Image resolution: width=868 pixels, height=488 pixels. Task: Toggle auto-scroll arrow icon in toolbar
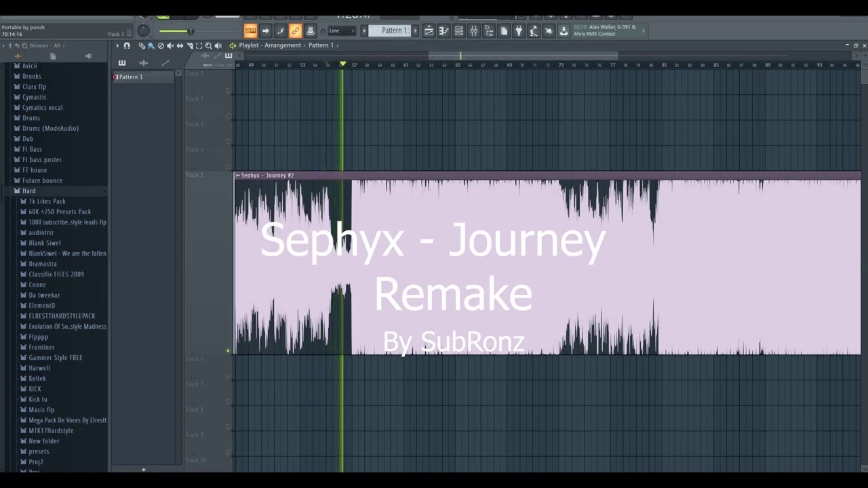pyautogui.click(x=265, y=30)
